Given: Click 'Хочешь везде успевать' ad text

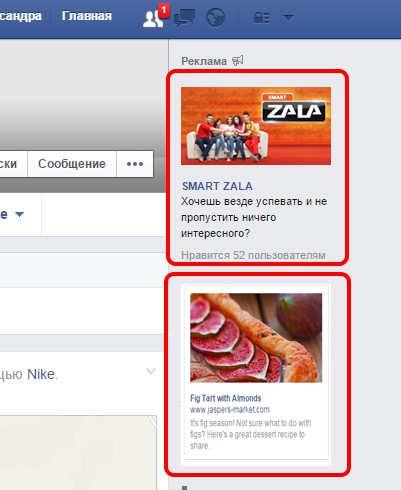Looking at the screenshot, I should click(254, 217).
